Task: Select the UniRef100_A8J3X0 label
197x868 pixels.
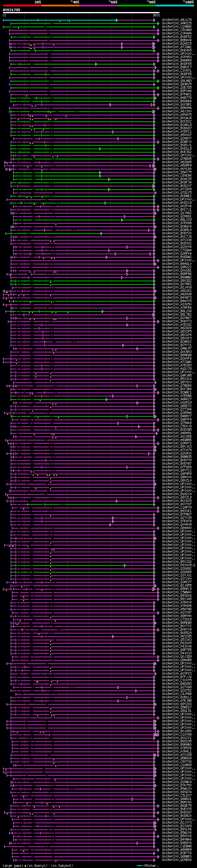Action: pyautogui.click(x=177, y=111)
